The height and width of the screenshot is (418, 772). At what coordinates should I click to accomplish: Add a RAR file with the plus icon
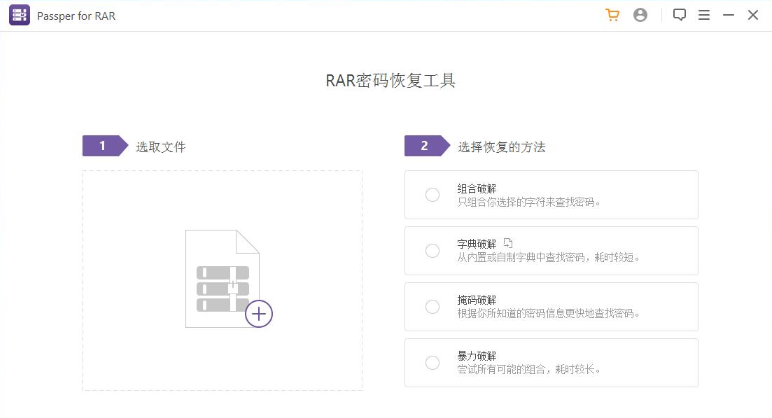[x=259, y=314]
